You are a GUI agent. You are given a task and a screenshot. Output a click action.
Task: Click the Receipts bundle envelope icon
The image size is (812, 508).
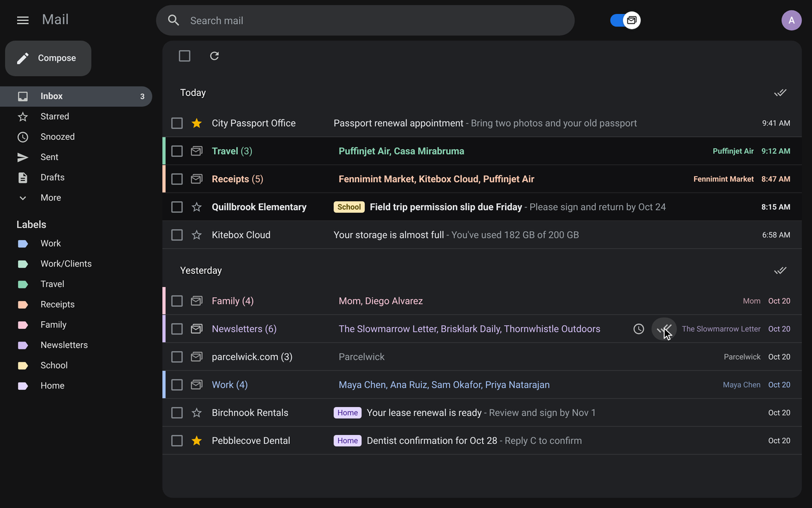point(197,179)
